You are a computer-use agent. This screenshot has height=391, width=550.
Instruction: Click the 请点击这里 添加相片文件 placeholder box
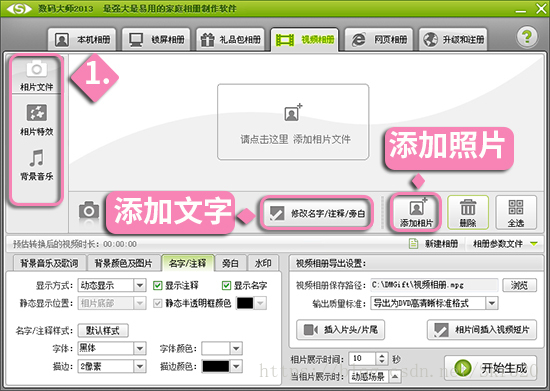point(293,122)
